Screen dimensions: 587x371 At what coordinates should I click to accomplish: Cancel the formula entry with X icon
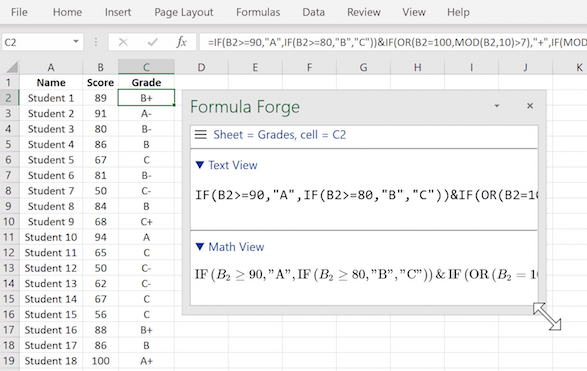(123, 42)
